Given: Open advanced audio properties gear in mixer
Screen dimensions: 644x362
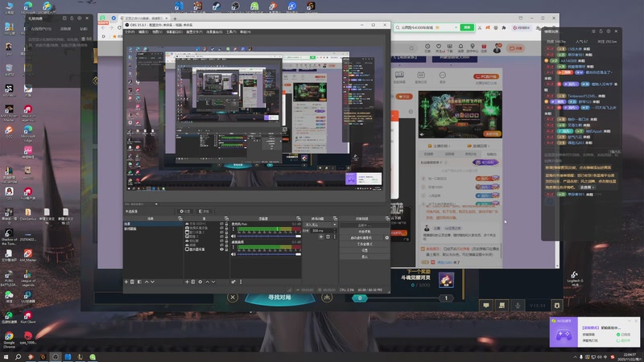Looking at the screenshot, I should (x=233, y=282).
